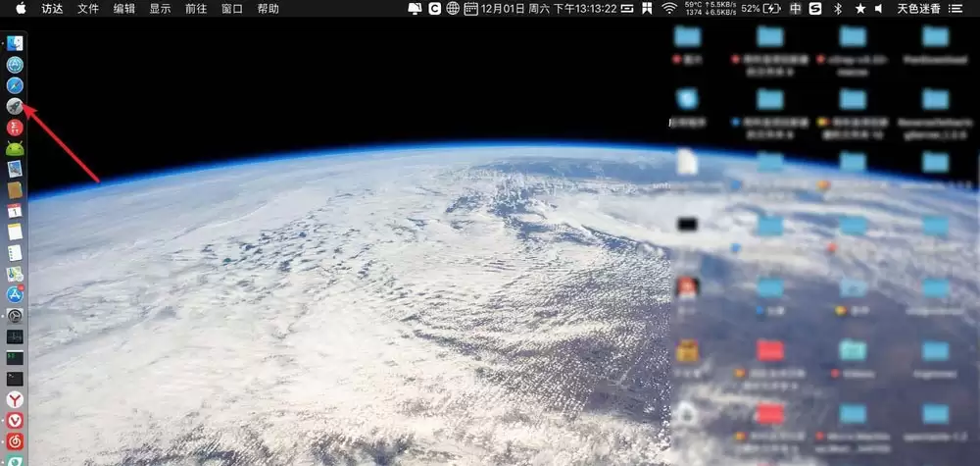Open Activity Monitor in the Dock
This screenshot has height=466, width=980.
(15, 337)
